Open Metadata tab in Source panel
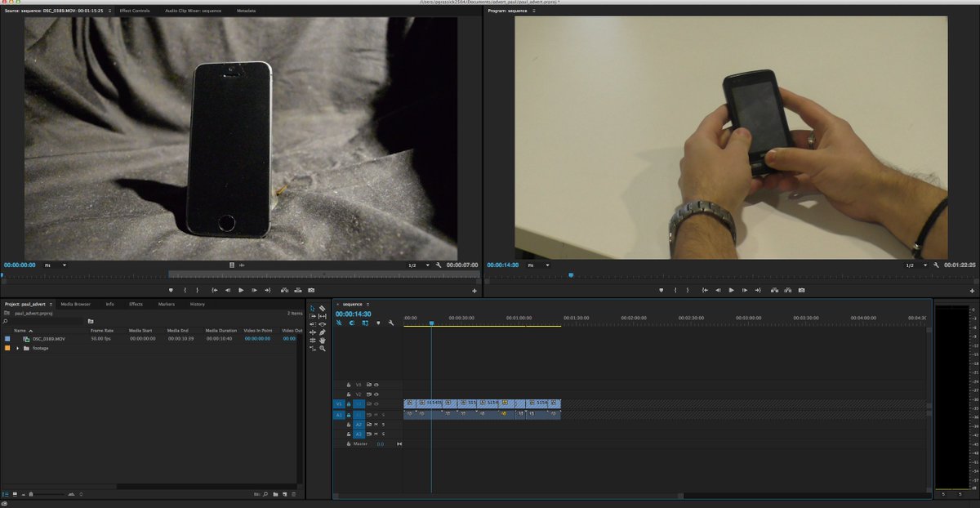980x508 pixels. (246, 11)
